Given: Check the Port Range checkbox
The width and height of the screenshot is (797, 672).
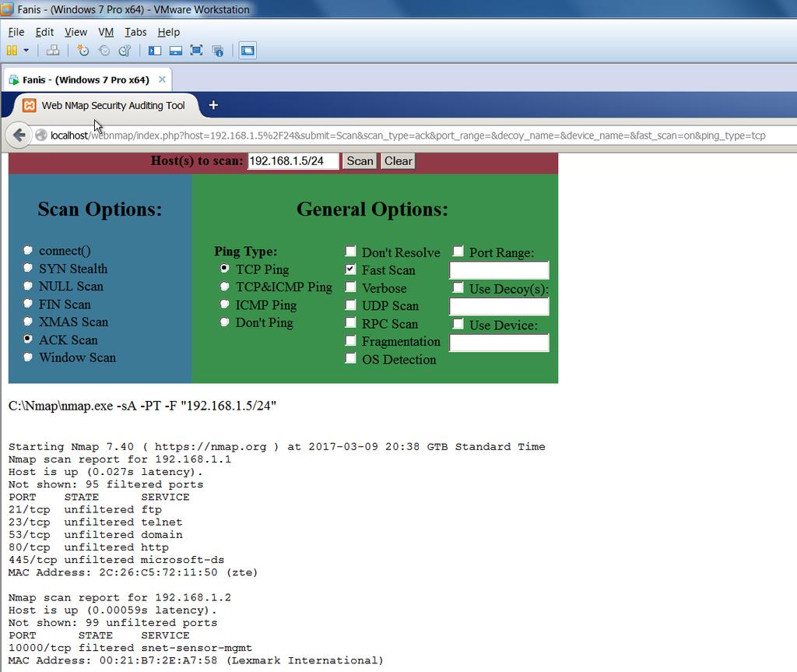Looking at the screenshot, I should click(x=458, y=251).
